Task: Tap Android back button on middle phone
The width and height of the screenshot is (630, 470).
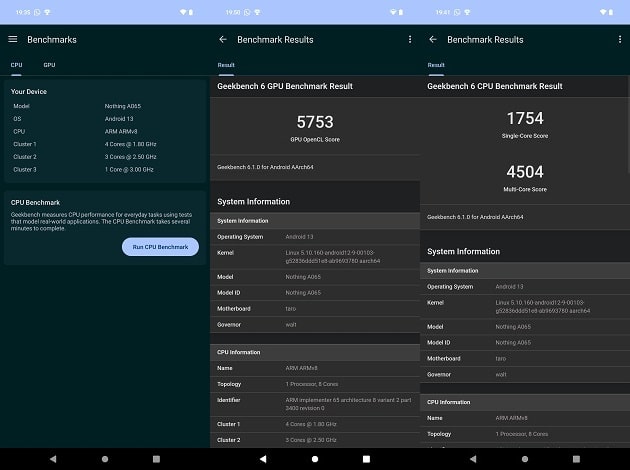Action: (x=263, y=459)
